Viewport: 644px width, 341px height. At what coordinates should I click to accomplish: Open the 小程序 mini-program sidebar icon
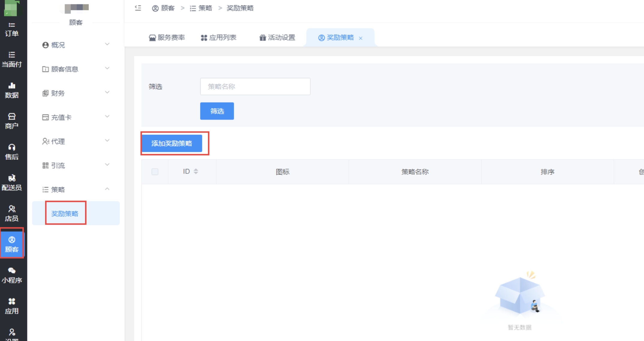12,276
